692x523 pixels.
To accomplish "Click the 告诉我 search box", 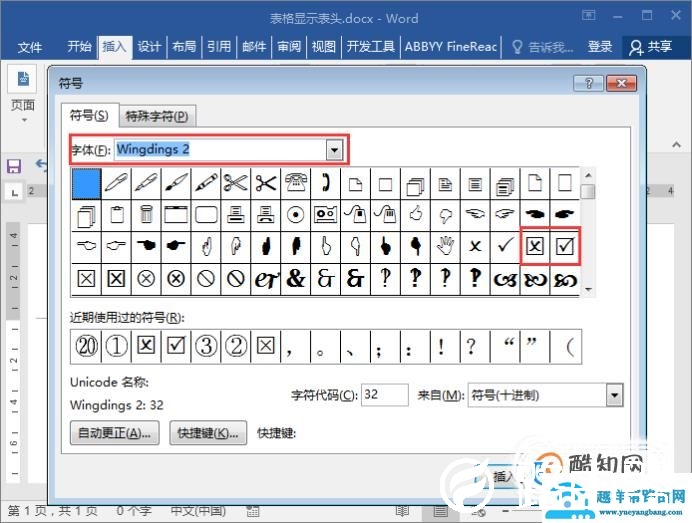I will (x=543, y=47).
